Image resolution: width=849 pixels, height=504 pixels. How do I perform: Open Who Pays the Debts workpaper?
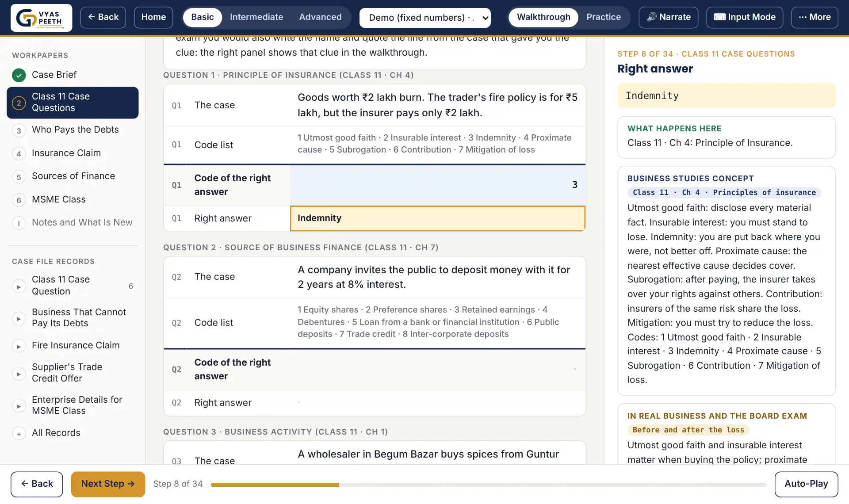pos(73,130)
